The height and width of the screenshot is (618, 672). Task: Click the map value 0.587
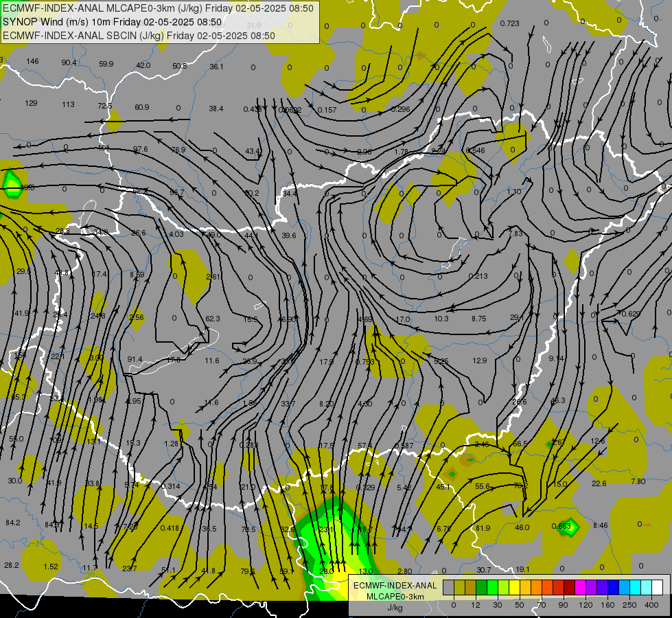(404, 446)
